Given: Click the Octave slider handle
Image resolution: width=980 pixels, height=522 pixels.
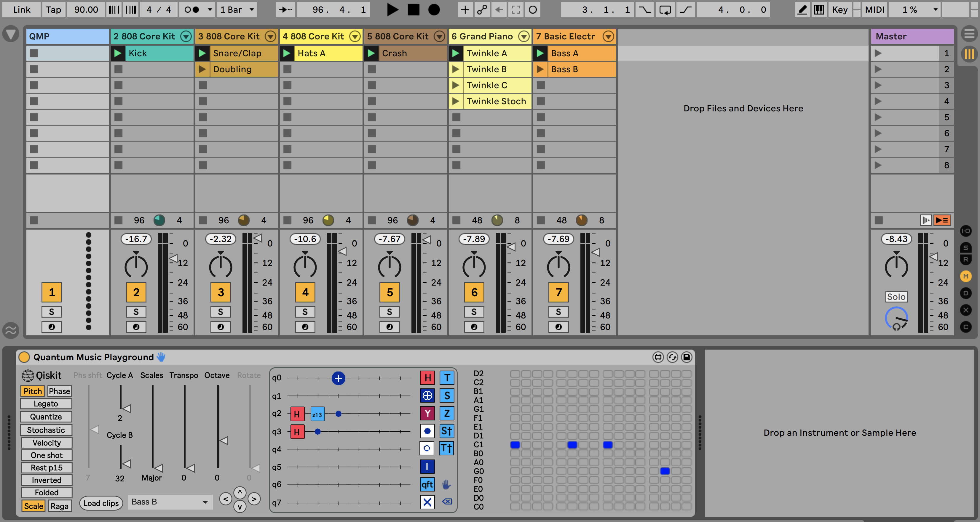Looking at the screenshot, I should coord(224,441).
